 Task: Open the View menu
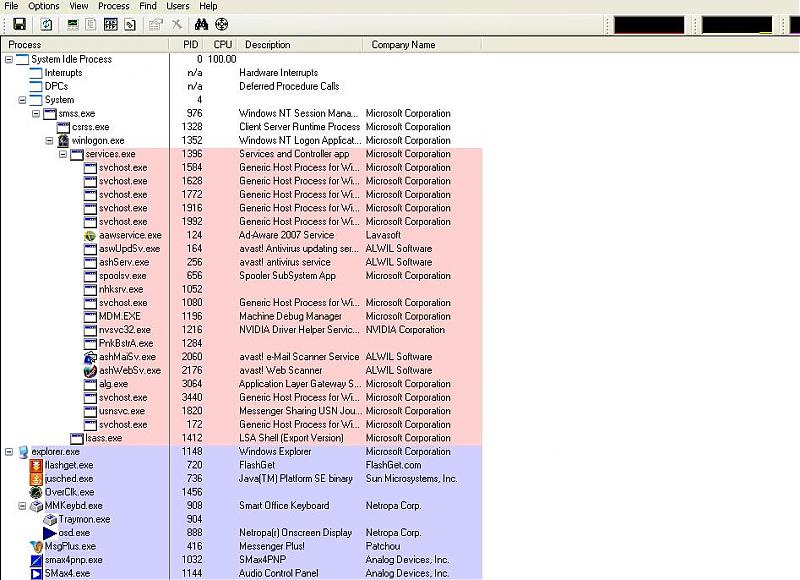tap(79, 6)
